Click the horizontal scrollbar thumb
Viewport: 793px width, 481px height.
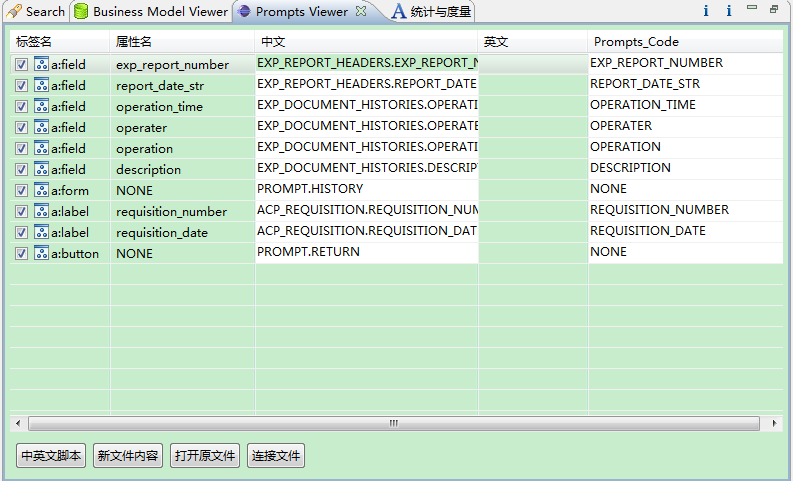click(395, 424)
